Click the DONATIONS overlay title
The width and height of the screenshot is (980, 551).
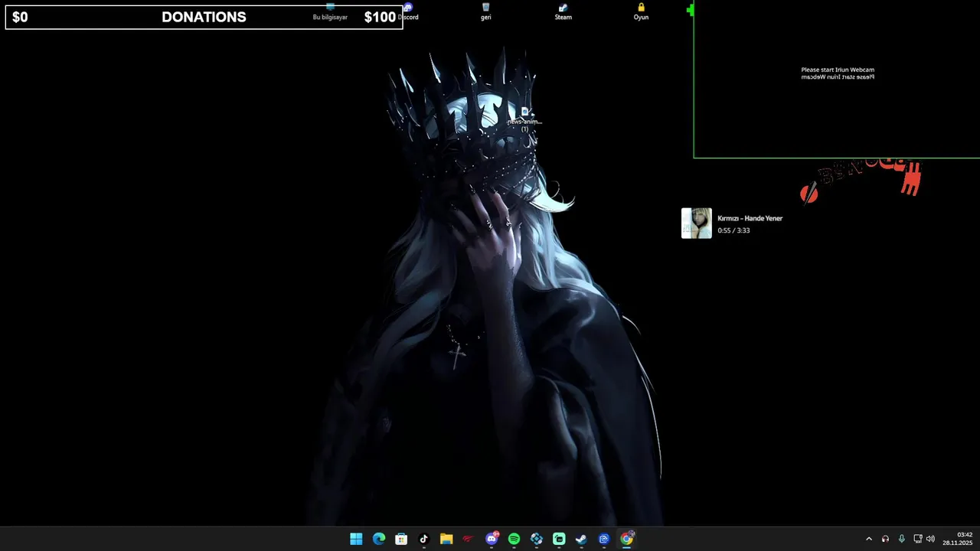tap(204, 17)
